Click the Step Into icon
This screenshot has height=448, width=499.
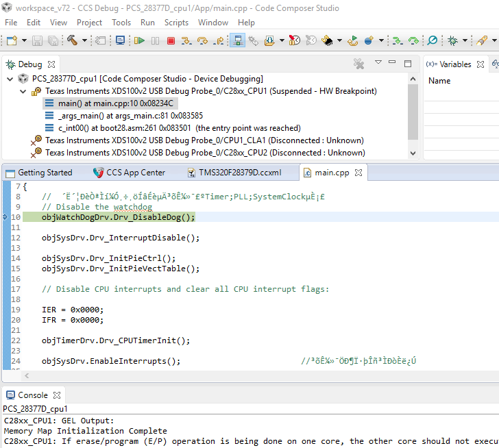186,40
